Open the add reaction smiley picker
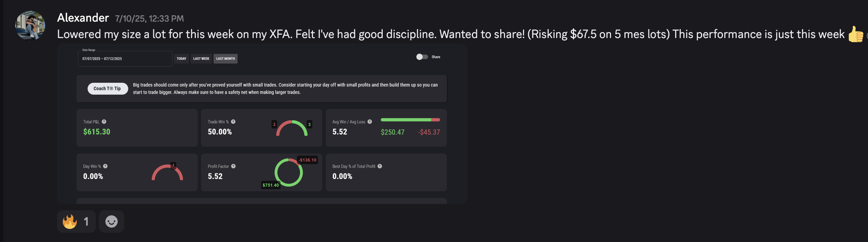The width and height of the screenshot is (868, 242). click(111, 221)
